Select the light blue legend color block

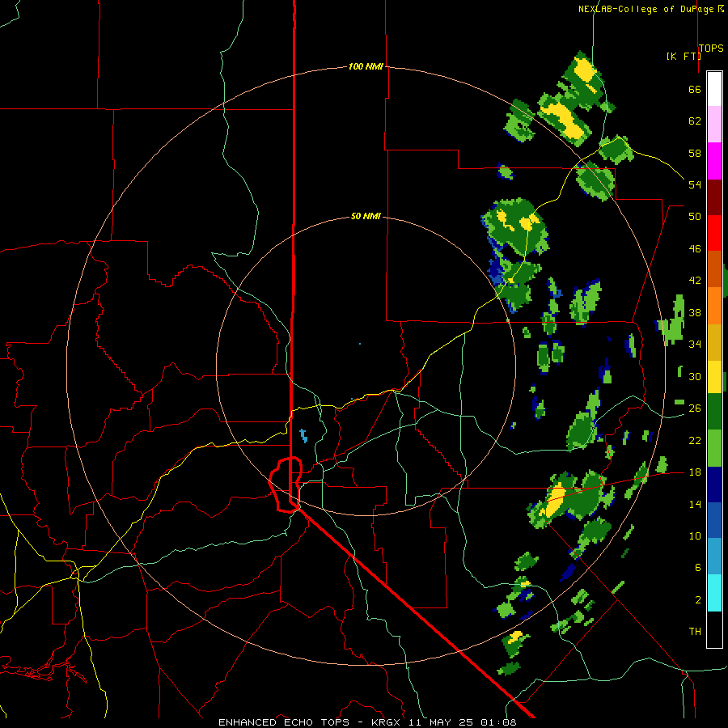[714, 556]
